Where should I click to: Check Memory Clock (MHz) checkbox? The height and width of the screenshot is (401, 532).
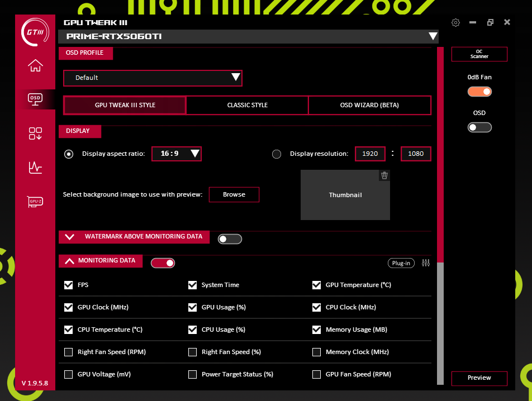tap(316, 352)
